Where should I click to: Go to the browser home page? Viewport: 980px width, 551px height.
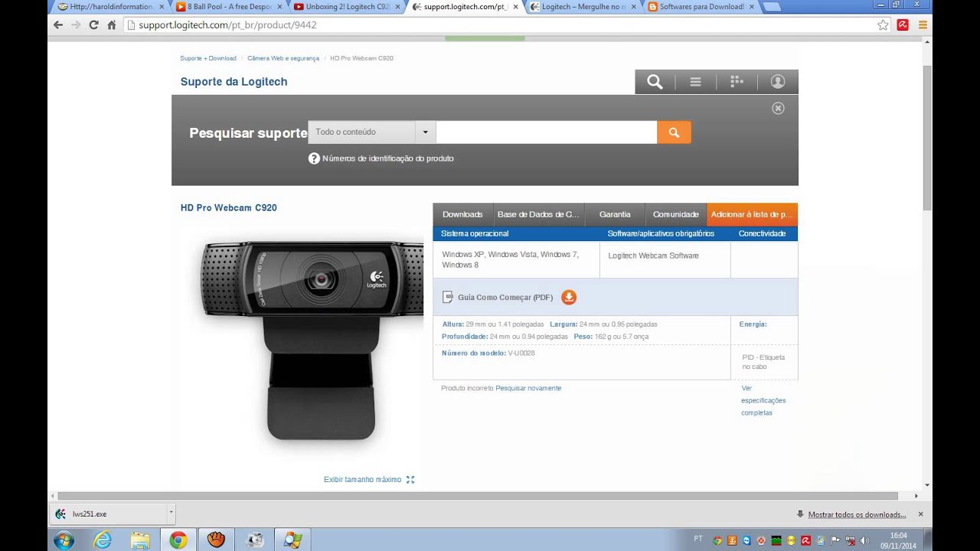(x=112, y=24)
